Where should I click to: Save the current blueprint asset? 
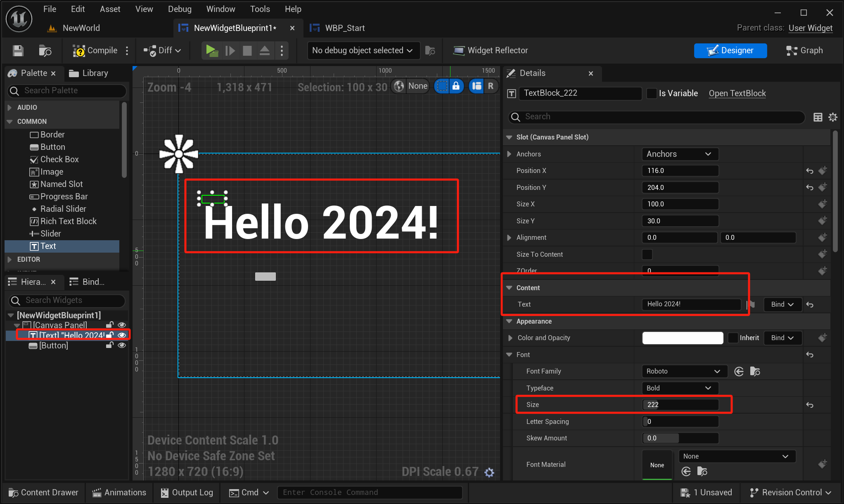pyautogui.click(x=18, y=51)
